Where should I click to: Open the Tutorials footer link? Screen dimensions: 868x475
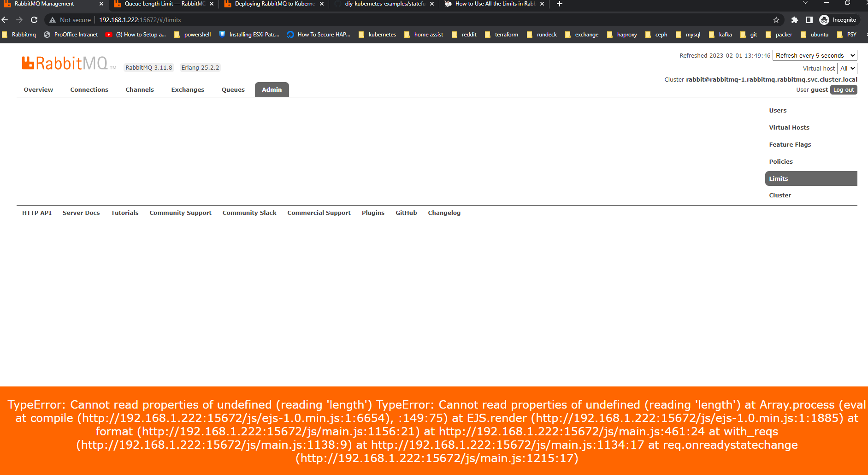(124, 213)
